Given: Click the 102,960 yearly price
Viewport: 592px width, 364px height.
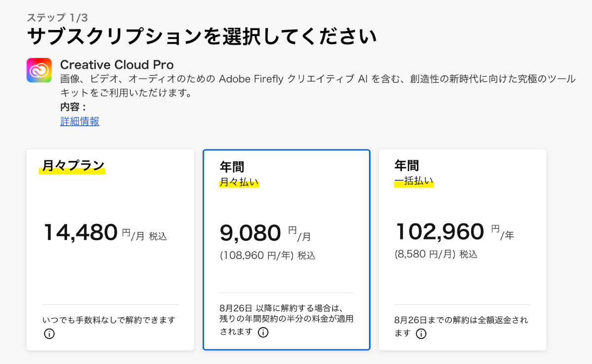Looking at the screenshot, I should tap(440, 231).
